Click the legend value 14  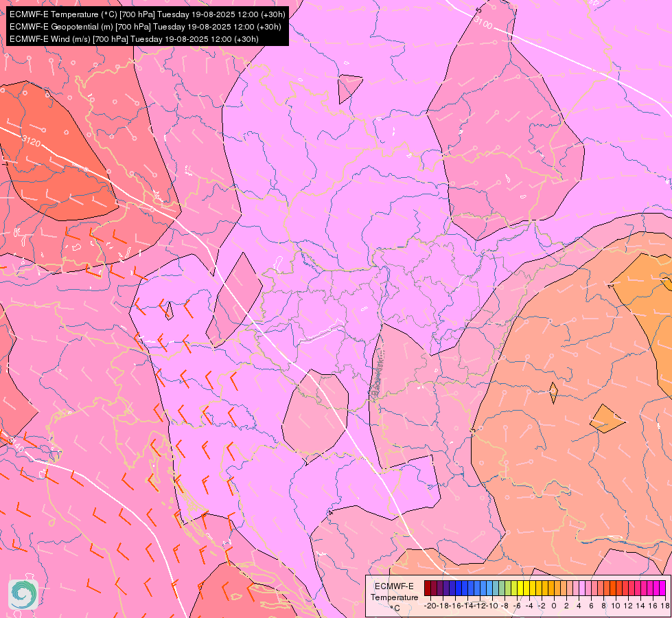[640, 606]
